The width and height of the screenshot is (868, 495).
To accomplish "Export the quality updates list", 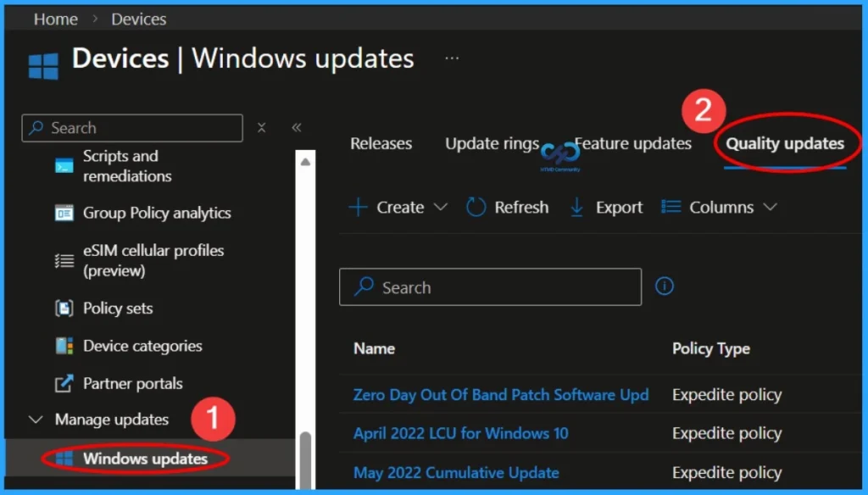I will tap(605, 207).
